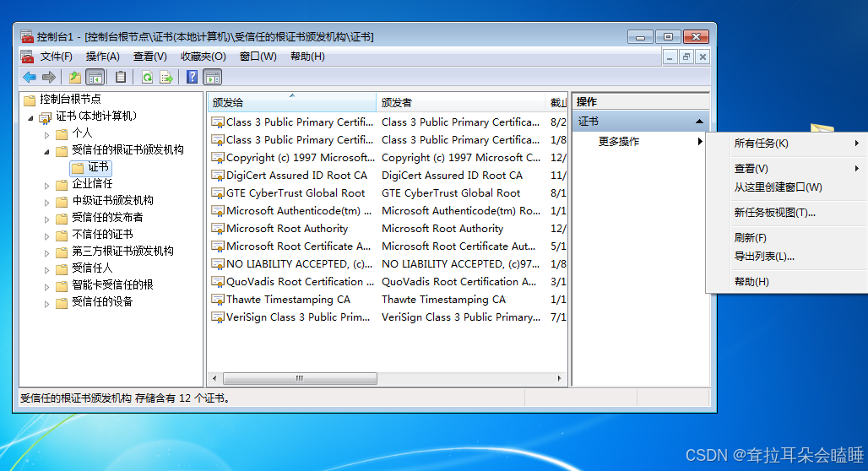Open the 帮助(H) menu in menu bar

(307, 57)
